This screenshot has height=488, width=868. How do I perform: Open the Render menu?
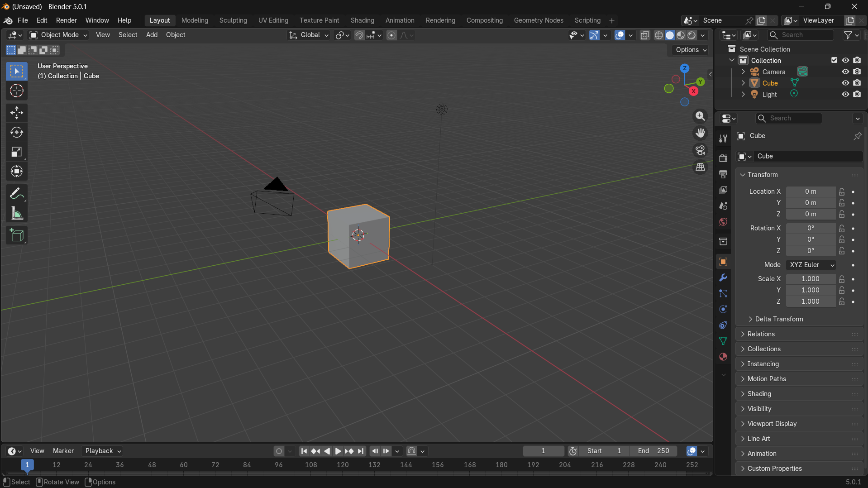coord(66,20)
